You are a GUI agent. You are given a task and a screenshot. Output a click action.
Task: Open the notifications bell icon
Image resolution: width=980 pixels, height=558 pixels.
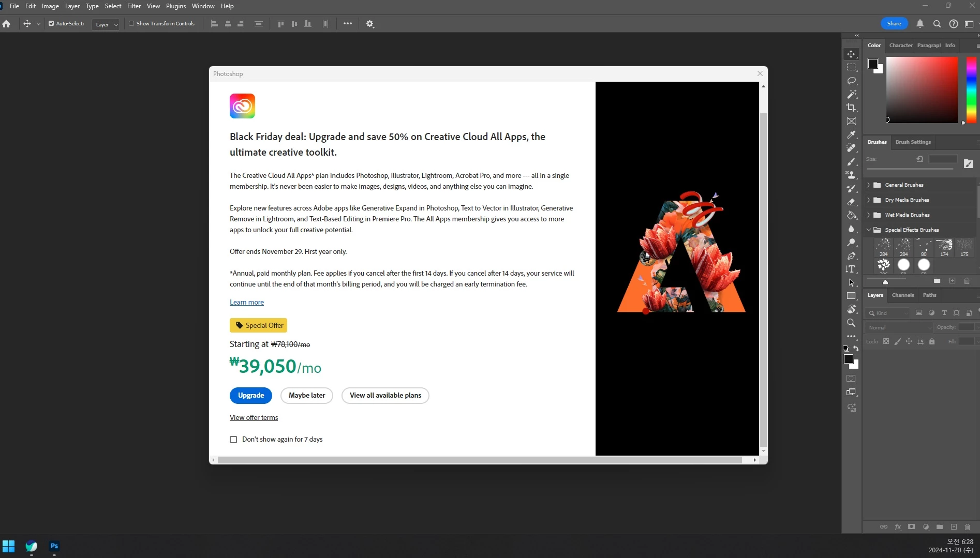[920, 24]
